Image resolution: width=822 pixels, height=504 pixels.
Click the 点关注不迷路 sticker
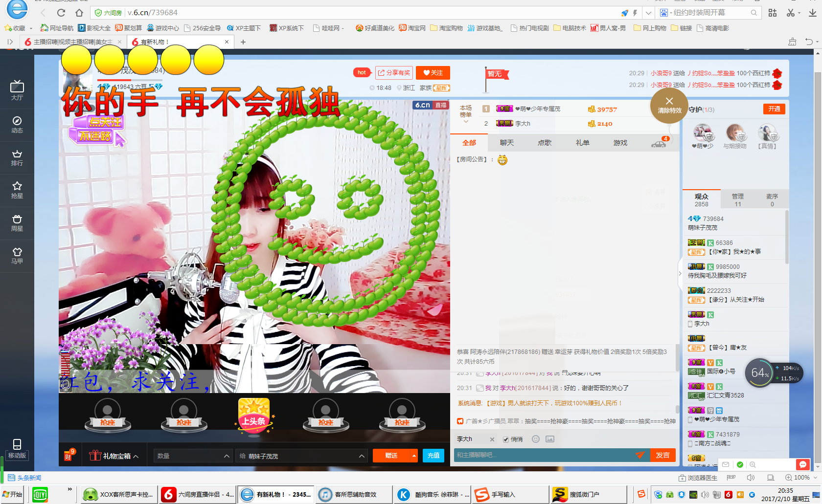coord(97,130)
